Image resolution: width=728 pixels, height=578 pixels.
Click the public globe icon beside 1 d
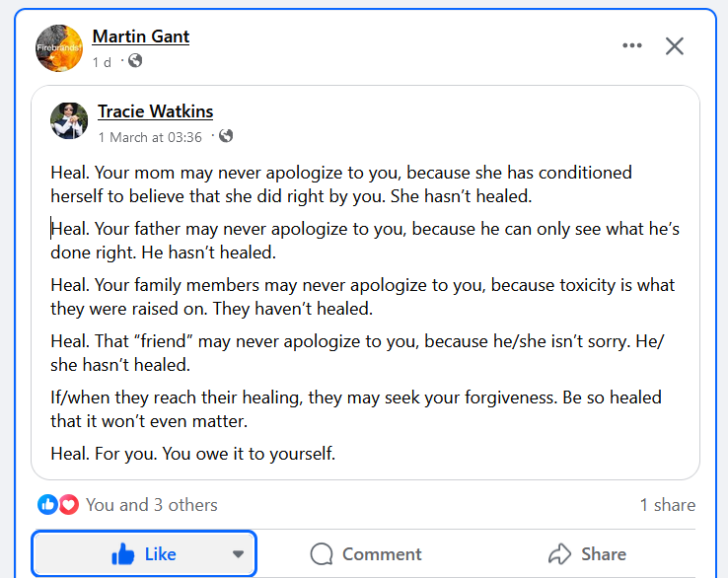(135, 61)
